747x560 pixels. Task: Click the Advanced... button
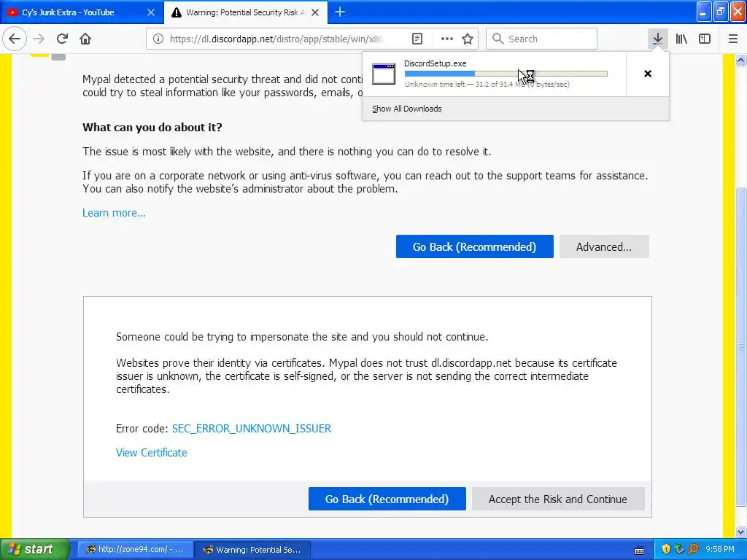point(604,246)
